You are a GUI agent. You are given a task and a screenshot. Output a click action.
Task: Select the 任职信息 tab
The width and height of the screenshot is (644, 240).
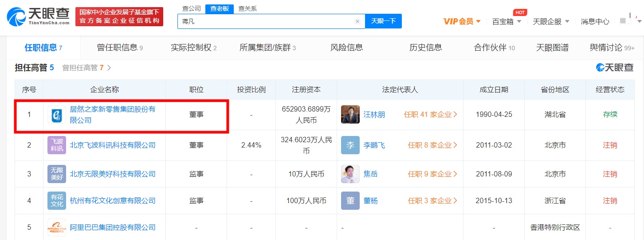click(x=43, y=48)
